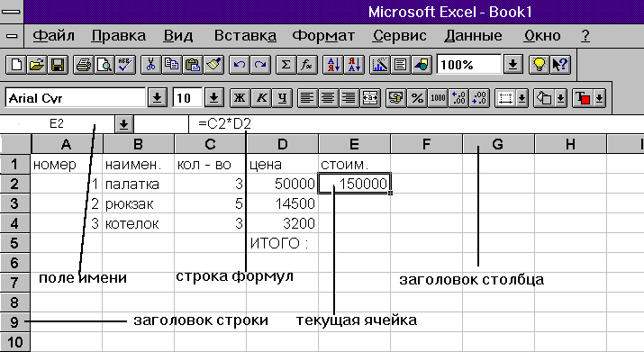Open the Arial Cyr font name dropdown arrow
Viewport: 644px width, 352px height.
coord(157,98)
